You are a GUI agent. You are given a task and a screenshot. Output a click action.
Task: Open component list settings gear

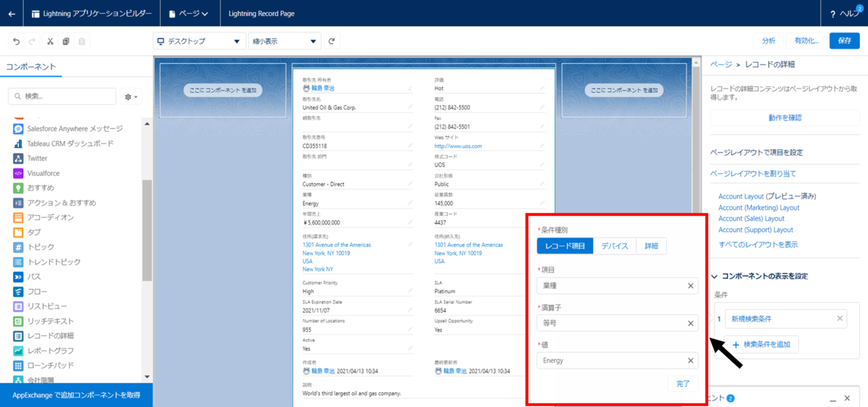click(x=132, y=96)
